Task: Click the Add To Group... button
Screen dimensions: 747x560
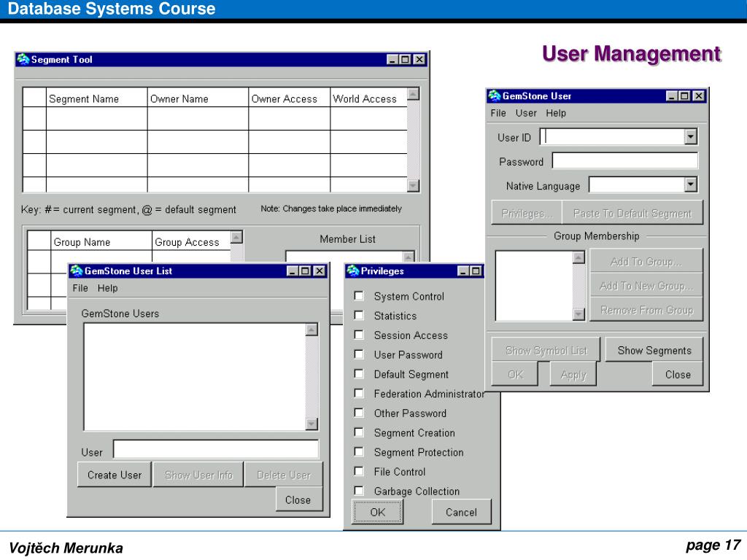Action: (x=646, y=262)
